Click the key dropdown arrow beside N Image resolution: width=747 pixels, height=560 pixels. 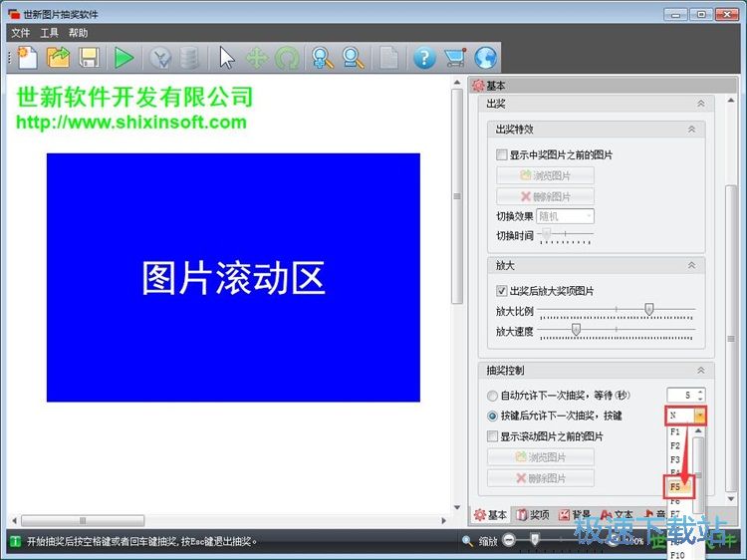(699, 416)
